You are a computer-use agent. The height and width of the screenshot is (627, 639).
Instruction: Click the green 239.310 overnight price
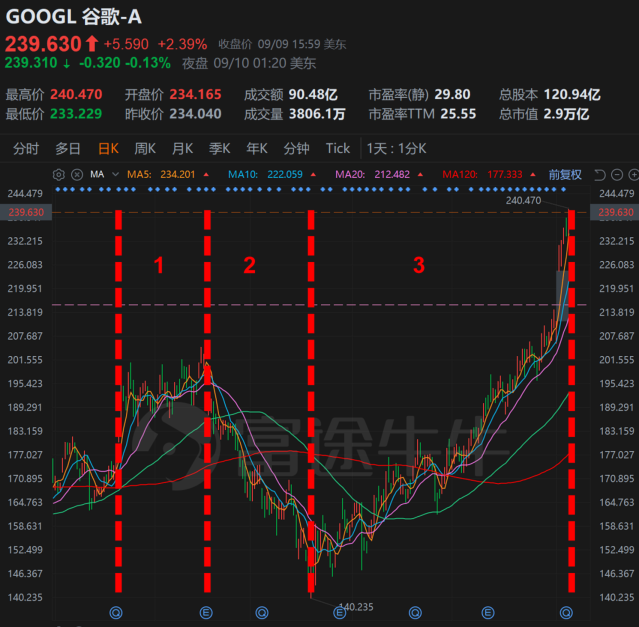pyautogui.click(x=31, y=63)
